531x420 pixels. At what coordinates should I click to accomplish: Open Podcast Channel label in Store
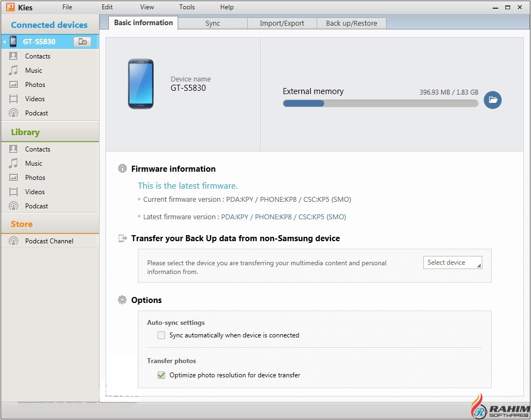(49, 241)
